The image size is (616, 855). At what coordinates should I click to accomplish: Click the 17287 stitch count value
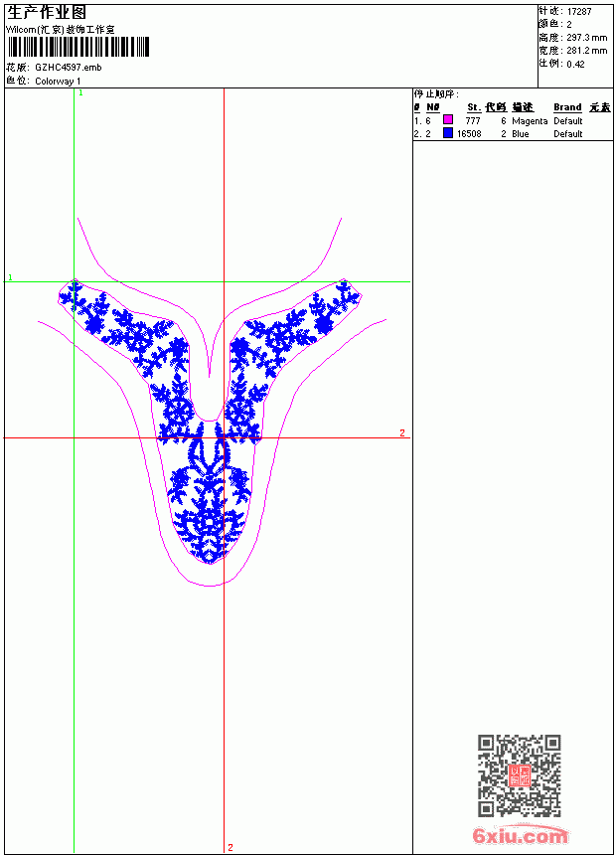(579, 12)
